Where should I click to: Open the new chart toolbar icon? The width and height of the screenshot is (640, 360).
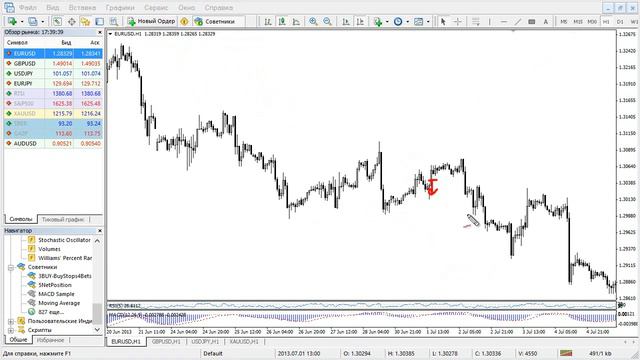(12, 22)
